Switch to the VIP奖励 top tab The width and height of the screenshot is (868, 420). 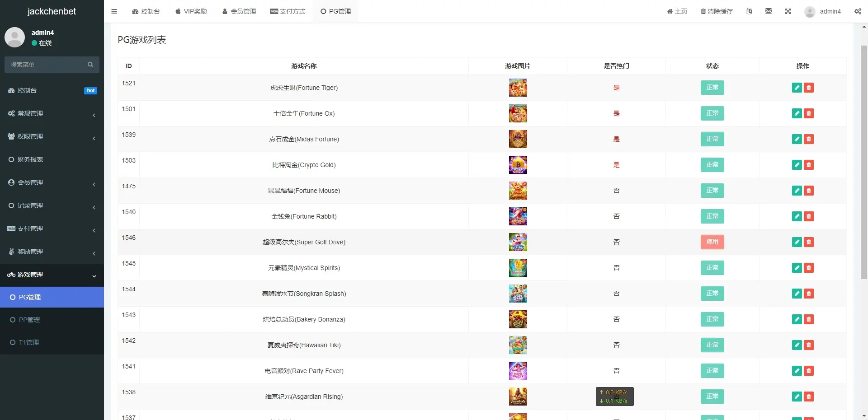point(191,11)
